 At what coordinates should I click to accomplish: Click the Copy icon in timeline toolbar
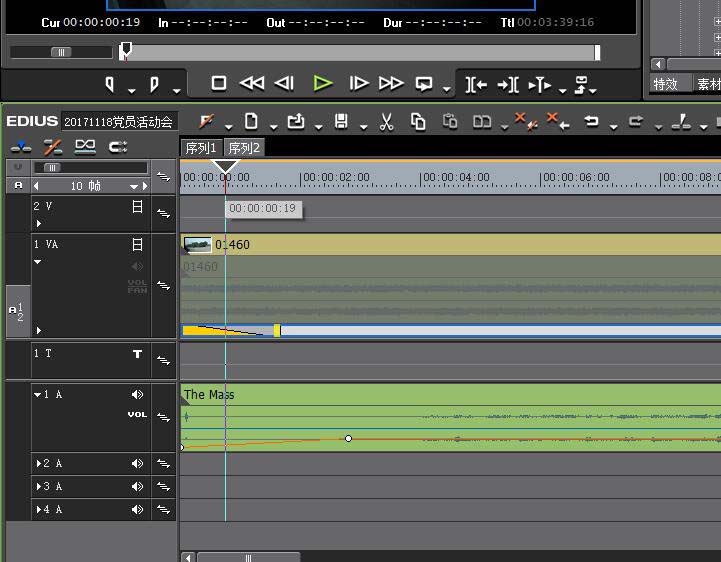tap(418, 122)
